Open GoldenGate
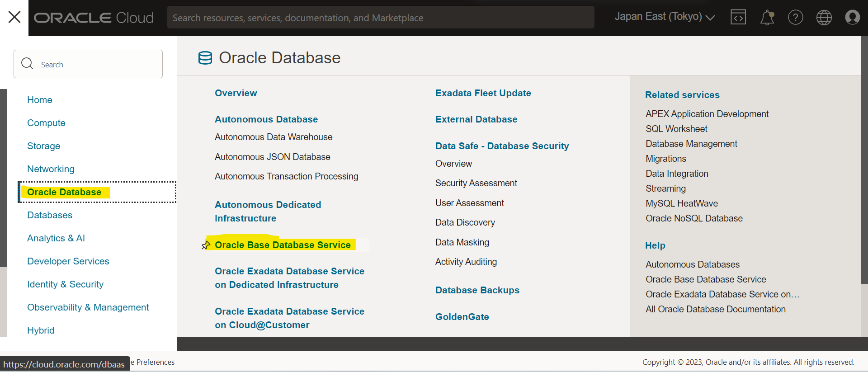The height and width of the screenshot is (372, 868). 462,317
